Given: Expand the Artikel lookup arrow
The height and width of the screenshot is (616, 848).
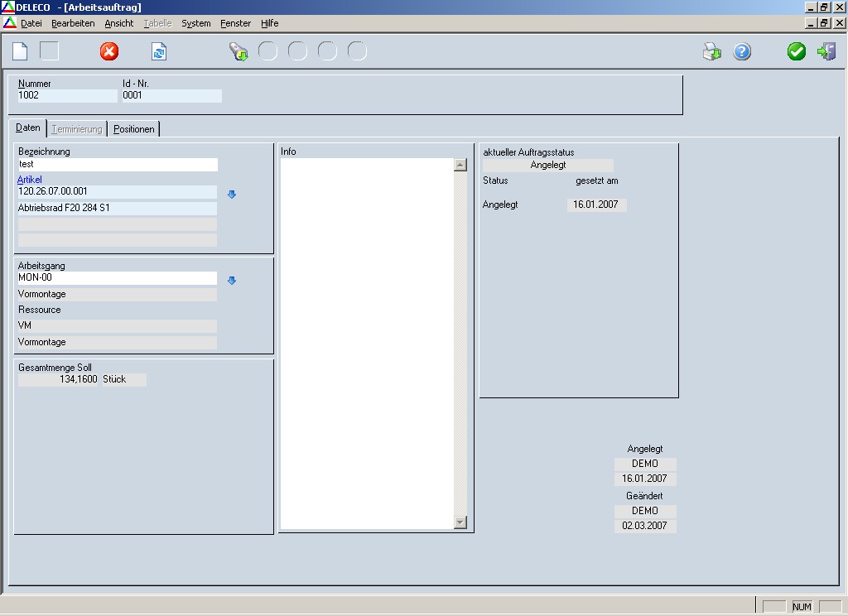Looking at the screenshot, I should coord(232,195).
